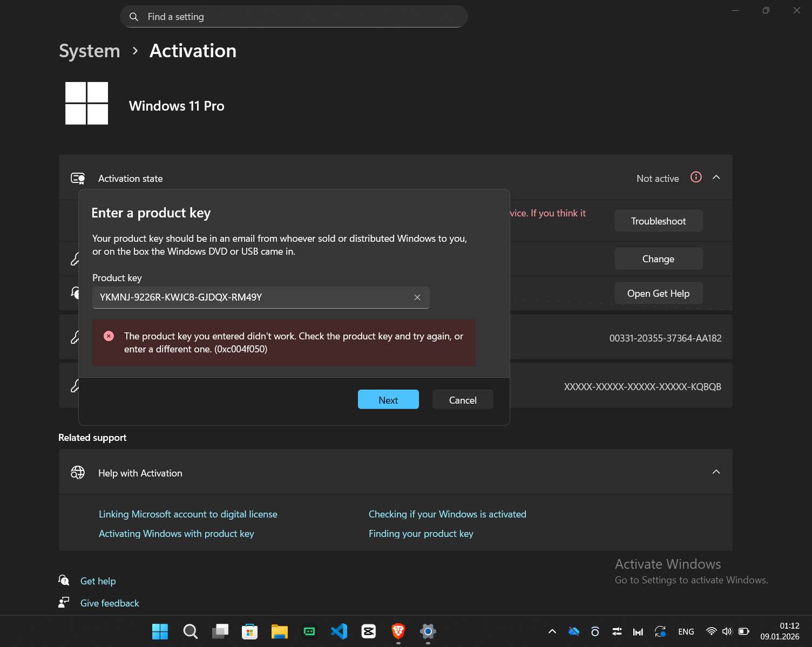Click the Get help link
This screenshot has height=647, width=812.
click(98, 581)
